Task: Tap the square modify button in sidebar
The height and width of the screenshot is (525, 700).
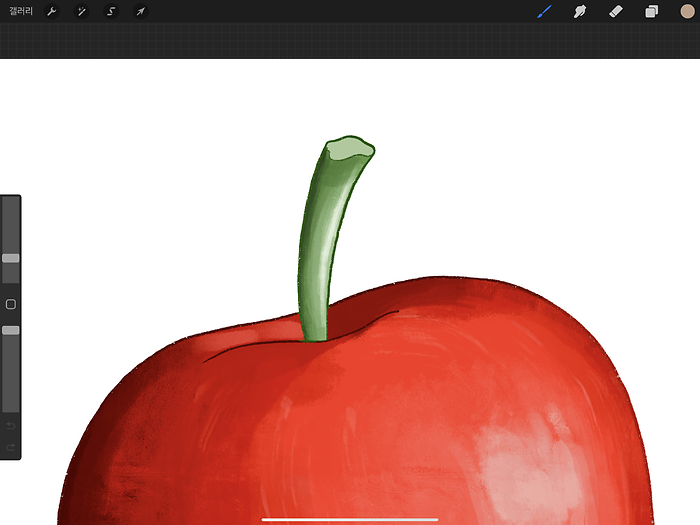Action: coord(11,304)
